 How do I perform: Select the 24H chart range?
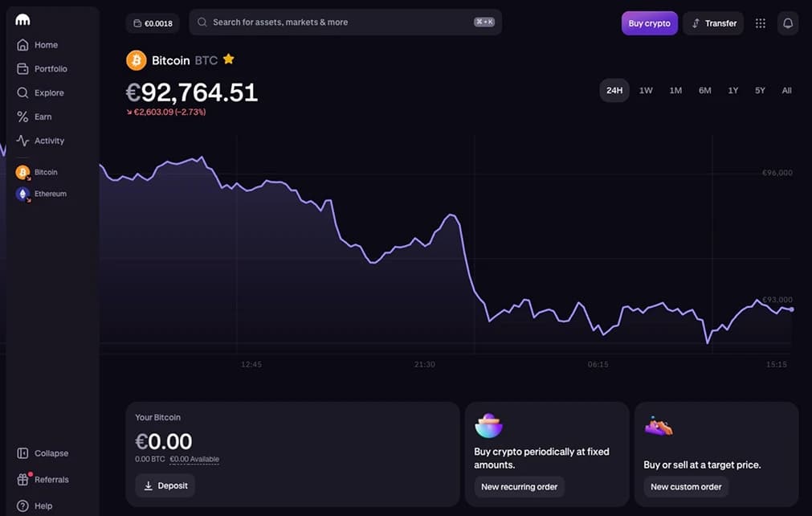click(x=614, y=90)
